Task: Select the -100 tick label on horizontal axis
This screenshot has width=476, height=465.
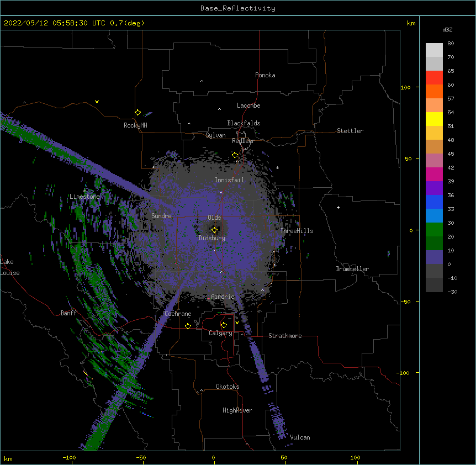Action: [x=69, y=457]
